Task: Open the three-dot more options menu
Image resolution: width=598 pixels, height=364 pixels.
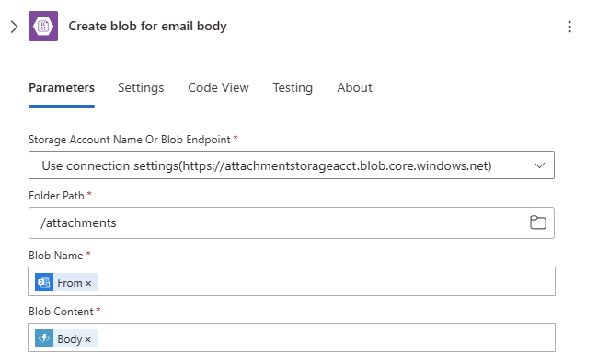Action: 569,27
